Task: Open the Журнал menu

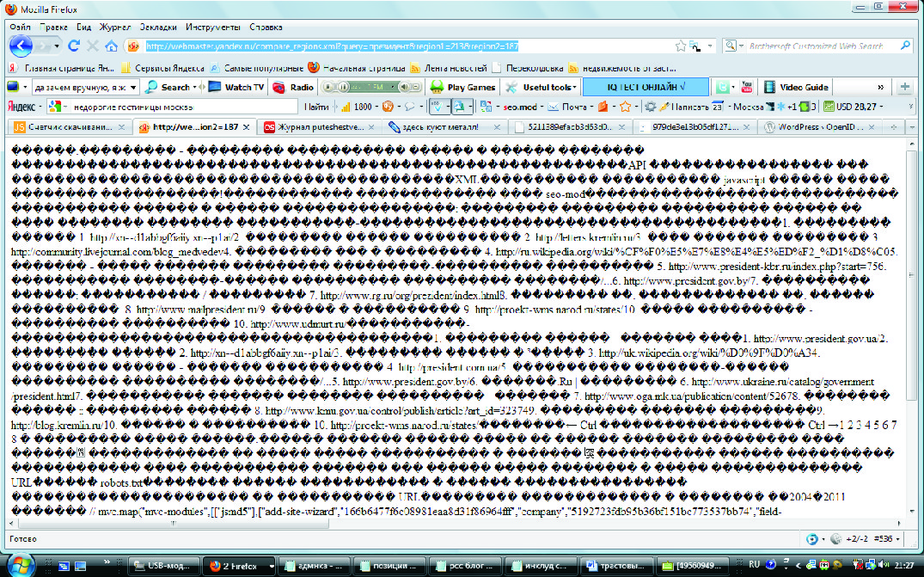Action: point(115,28)
